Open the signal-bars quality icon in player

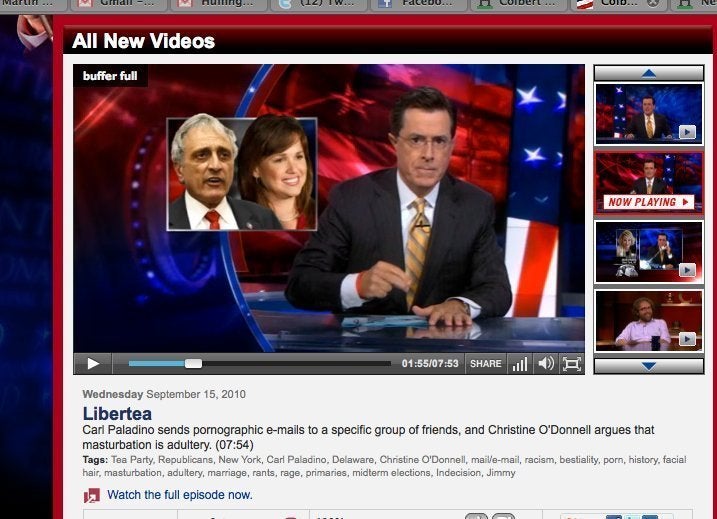point(520,364)
